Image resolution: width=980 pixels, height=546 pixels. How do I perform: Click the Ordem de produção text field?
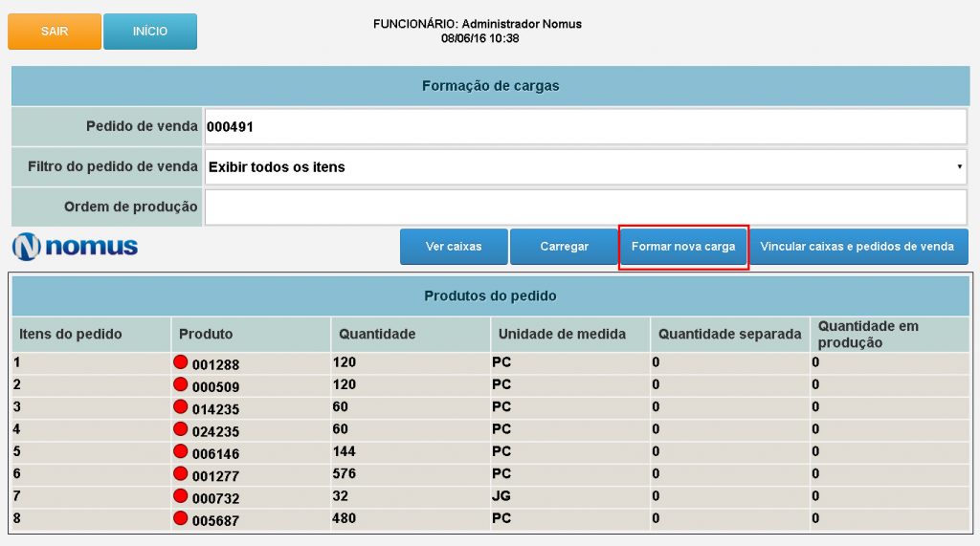(x=585, y=207)
